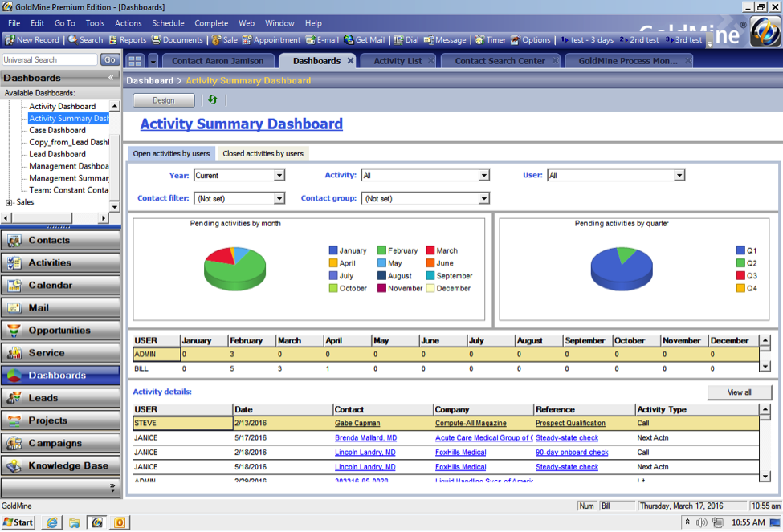Open Internet Explorer from the taskbar
This screenshot has width=783, height=532.
point(52,522)
